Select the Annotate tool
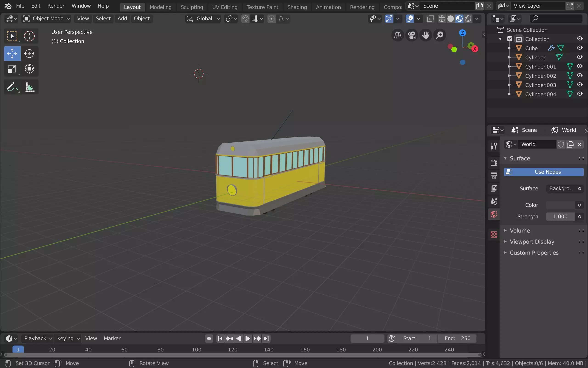The width and height of the screenshot is (588, 368). tap(12, 87)
